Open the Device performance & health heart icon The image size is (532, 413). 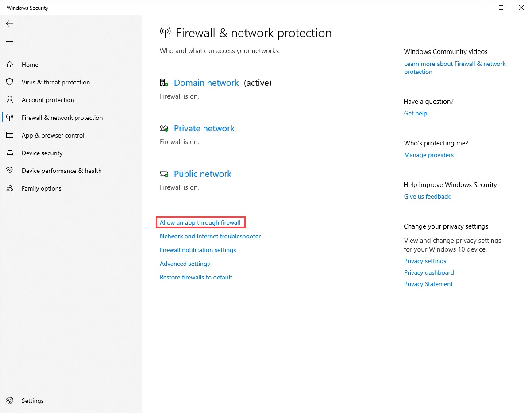pos(10,171)
